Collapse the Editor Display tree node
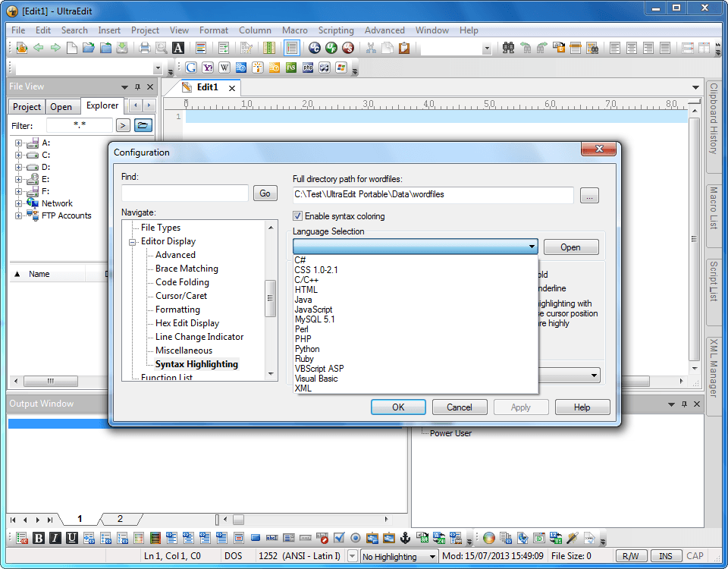Viewport: 728px width, 569px height. click(x=132, y=241)
